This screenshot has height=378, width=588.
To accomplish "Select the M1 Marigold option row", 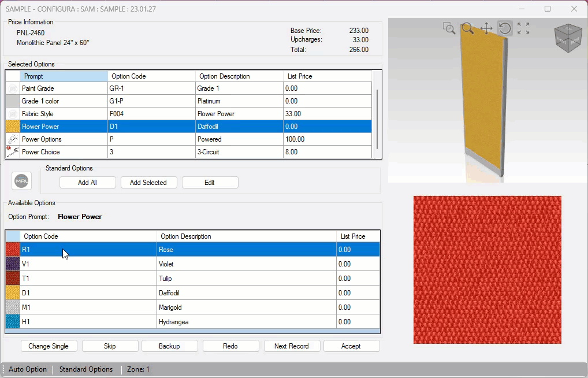I will (193, 307).
